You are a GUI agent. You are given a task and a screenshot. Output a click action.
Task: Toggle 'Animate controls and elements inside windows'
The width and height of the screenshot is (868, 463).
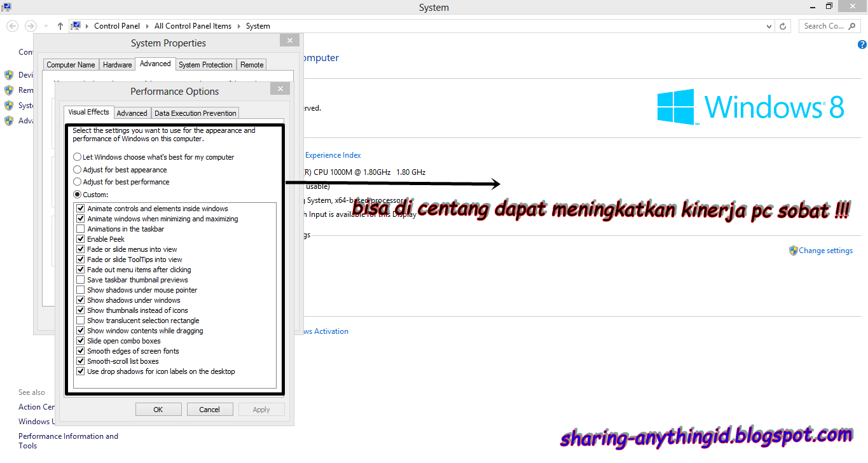tap(80, 209)
